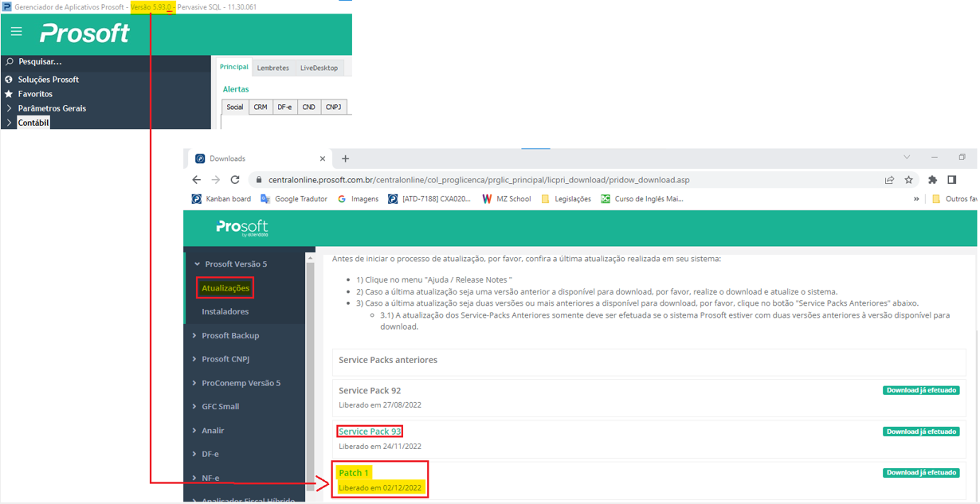980x504 pixels.
Task: Go forward in the browser
Action: (215, 180)
